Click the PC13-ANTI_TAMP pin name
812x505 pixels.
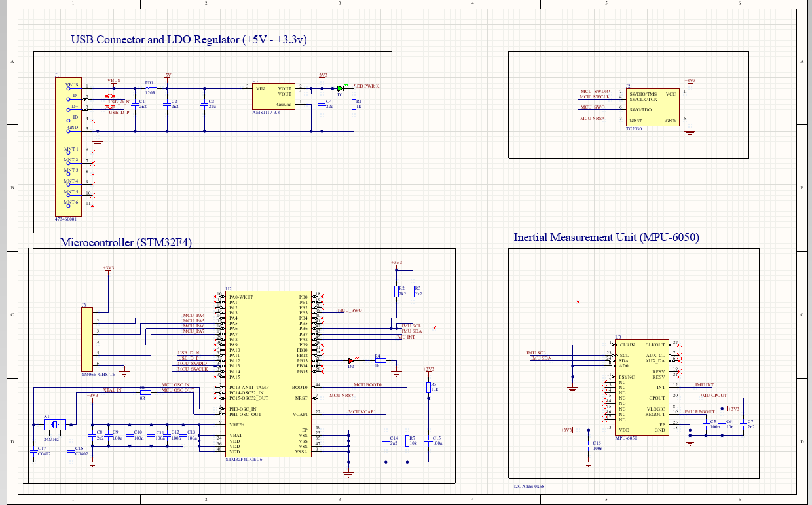coord(249,387)
